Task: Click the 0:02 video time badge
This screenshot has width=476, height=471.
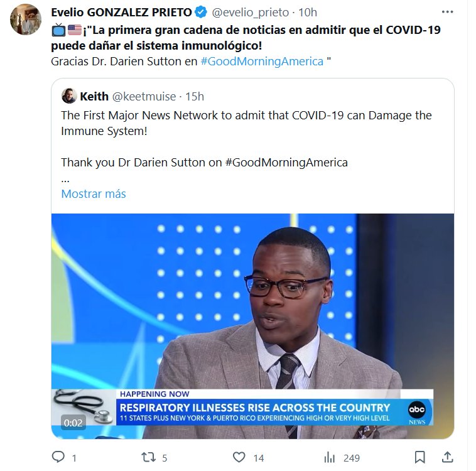Action: 73,423
